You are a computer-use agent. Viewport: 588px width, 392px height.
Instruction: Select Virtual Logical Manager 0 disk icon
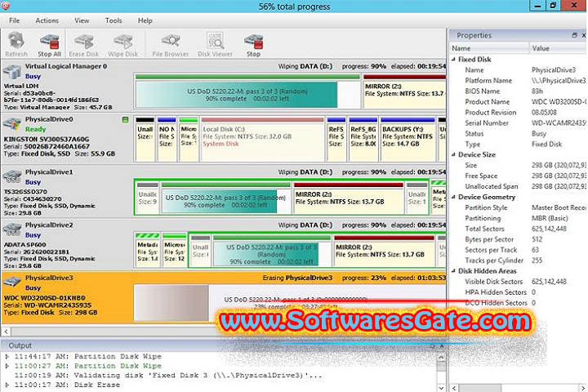[13, 72]
